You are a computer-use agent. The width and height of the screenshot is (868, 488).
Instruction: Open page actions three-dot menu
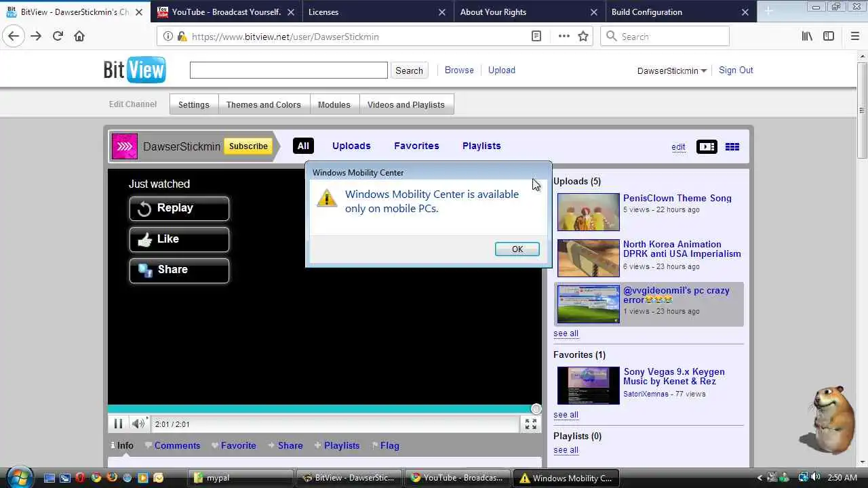click(564, 37)
